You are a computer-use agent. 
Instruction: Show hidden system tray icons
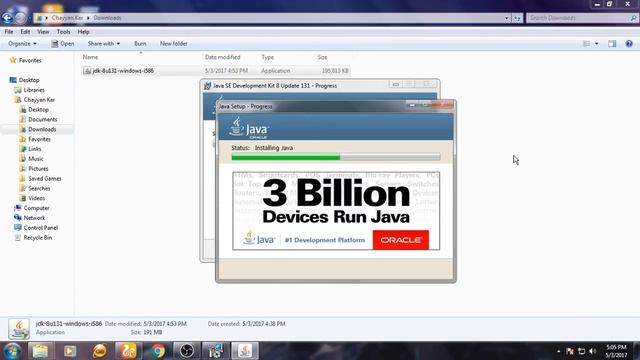tap(558, 351)
